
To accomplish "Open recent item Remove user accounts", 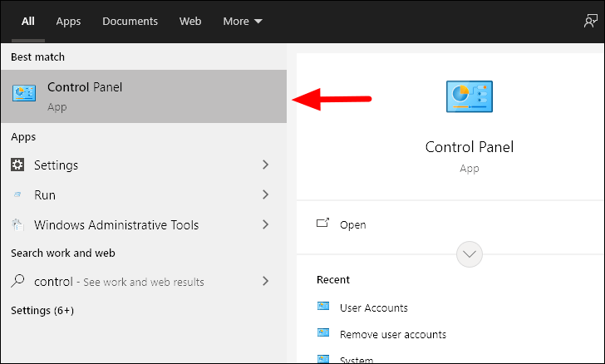I will (393, 334).
